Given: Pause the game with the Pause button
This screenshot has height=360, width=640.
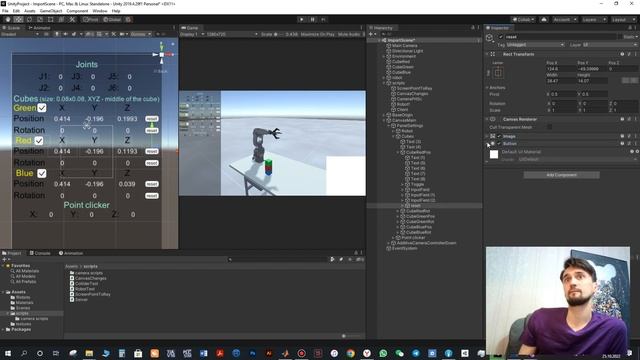Looking at the screenshot, I should pyautogui.click(x=313, y=19).
